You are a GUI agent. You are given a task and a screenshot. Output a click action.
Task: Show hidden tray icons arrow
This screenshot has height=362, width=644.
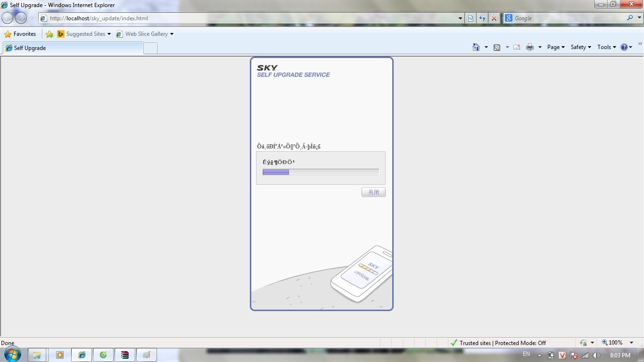click(539, 355)
